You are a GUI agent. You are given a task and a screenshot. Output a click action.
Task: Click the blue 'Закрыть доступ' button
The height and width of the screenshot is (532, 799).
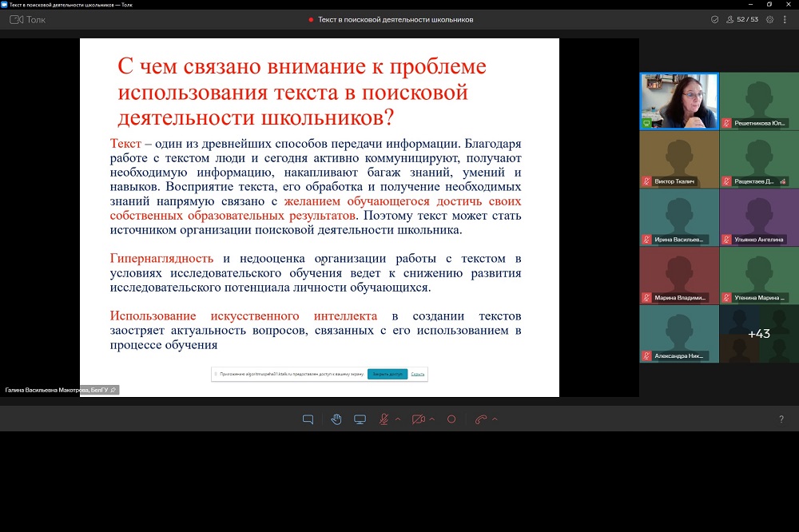(387, 374)
